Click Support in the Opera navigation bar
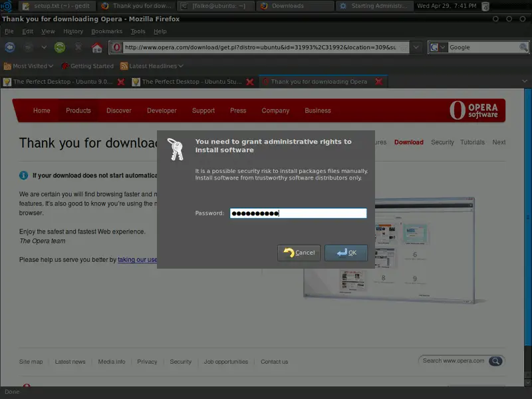 [203, 110]
